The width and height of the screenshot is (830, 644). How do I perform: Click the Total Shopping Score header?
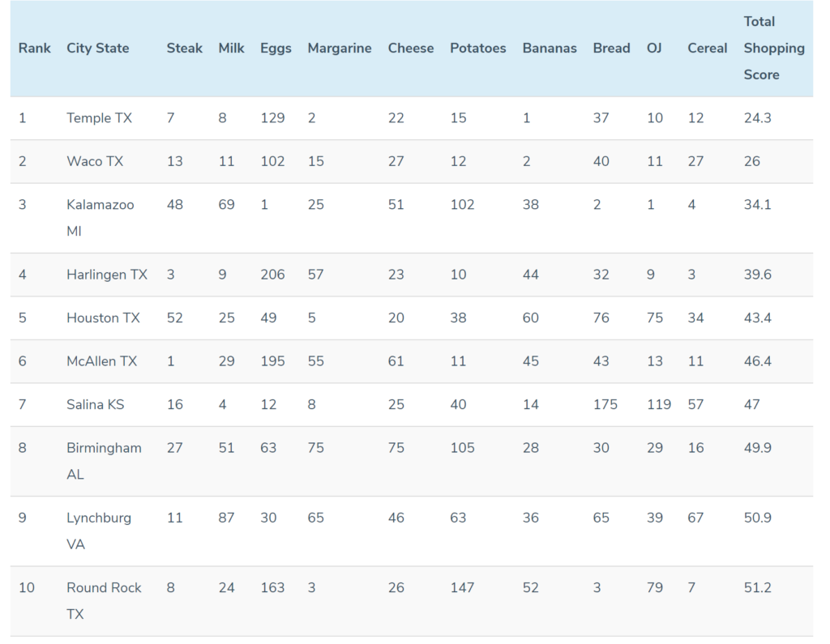pos(774,48)
